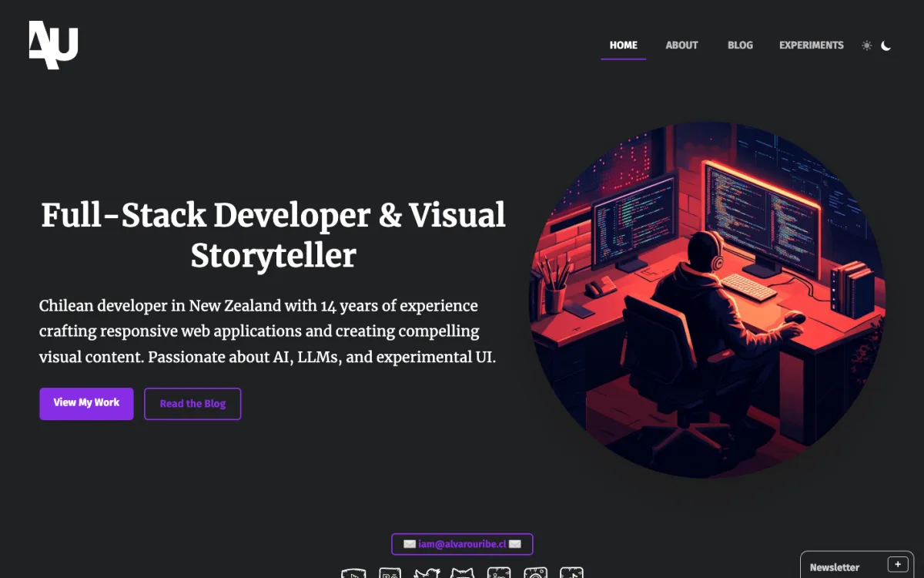Click the iam@alvarouribe.cl email link
This screenshot has width=924, height=578.
pos(462,544)
